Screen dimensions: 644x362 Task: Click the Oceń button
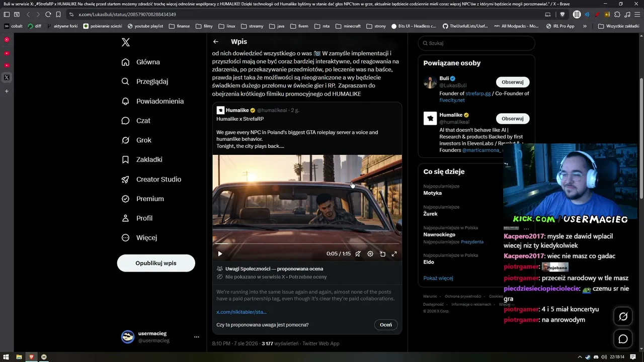tap(386, 325)
